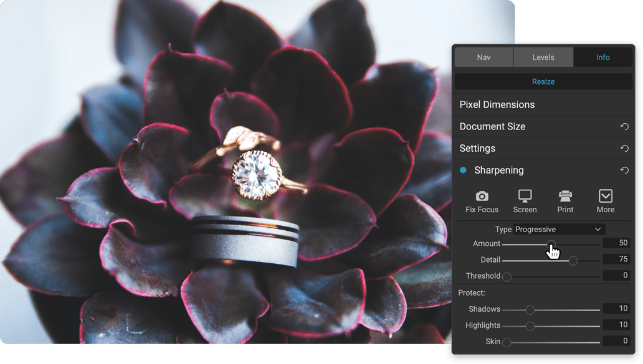Click the Threshold value field showing 0
The image size is (643, 364).
click(616, 275)
